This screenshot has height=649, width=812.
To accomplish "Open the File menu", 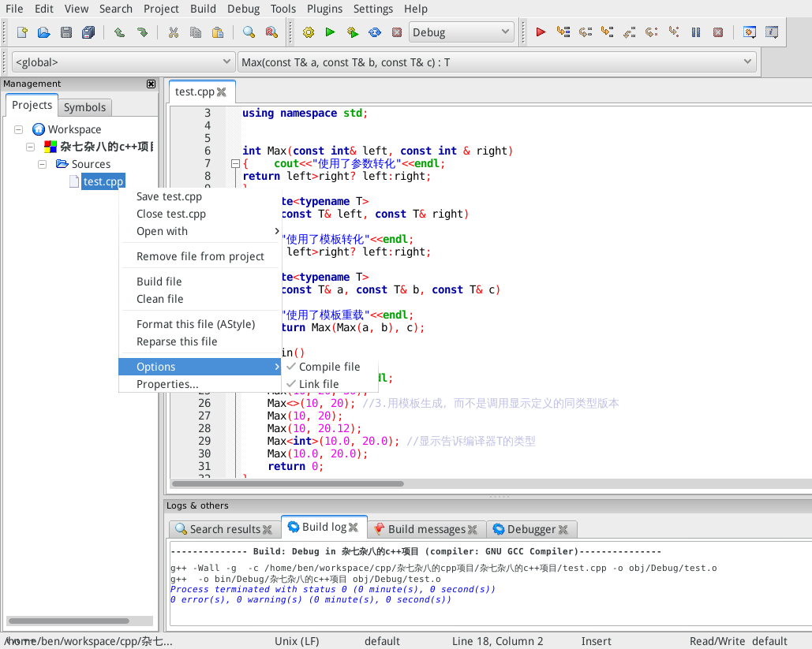I will (x=14, y=9).
